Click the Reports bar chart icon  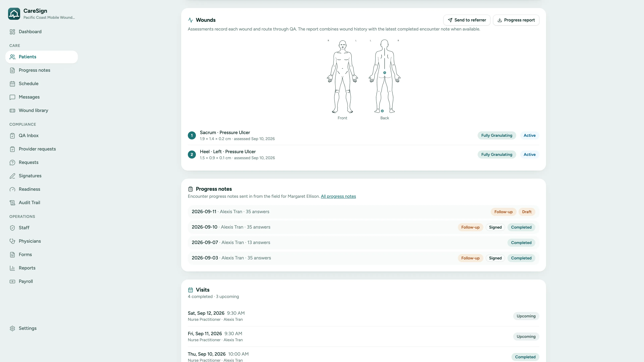click(12, 268)
